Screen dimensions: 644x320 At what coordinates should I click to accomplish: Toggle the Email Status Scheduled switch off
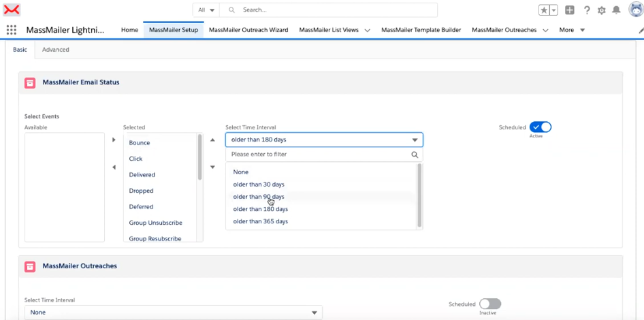coord(541,127)
